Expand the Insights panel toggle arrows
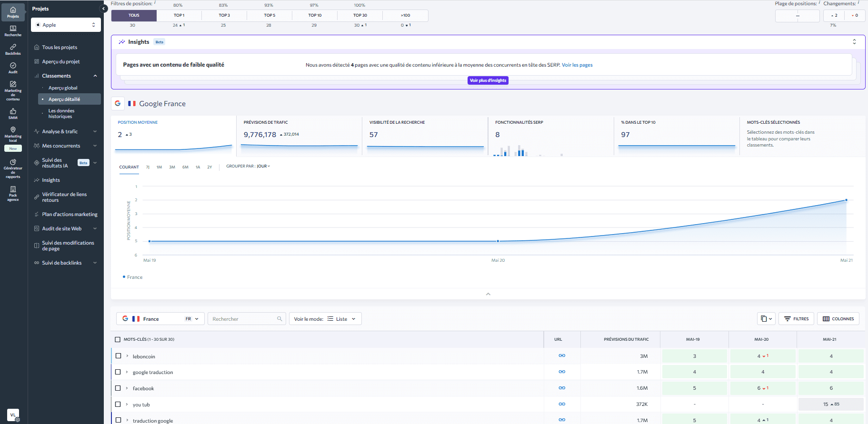The height and width of the screenshot is (424, 868). [x=854, y=42]
